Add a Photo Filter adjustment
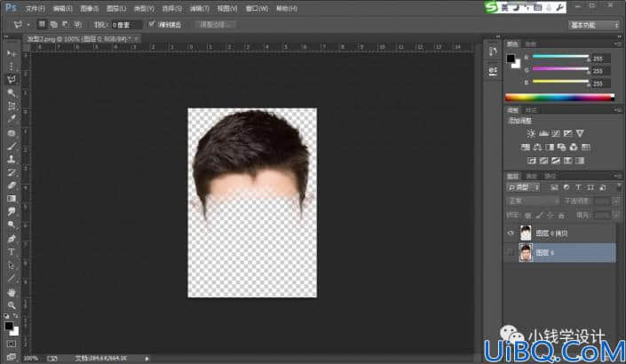This screenshot has height=364, width=626. [562, 147]
